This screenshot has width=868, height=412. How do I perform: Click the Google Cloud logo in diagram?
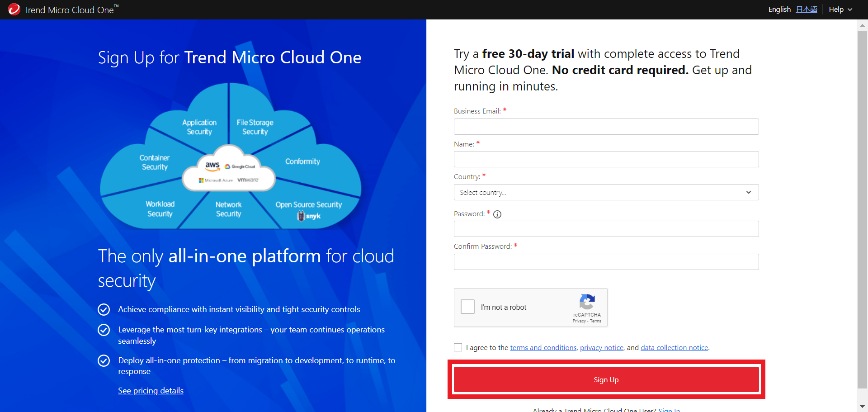point(240,166)
